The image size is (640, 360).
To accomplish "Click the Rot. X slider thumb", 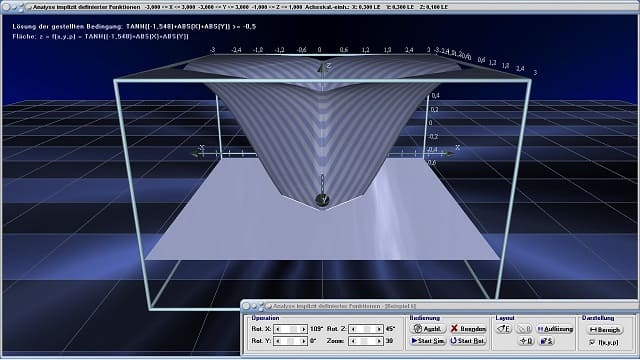I will point(293,329).
